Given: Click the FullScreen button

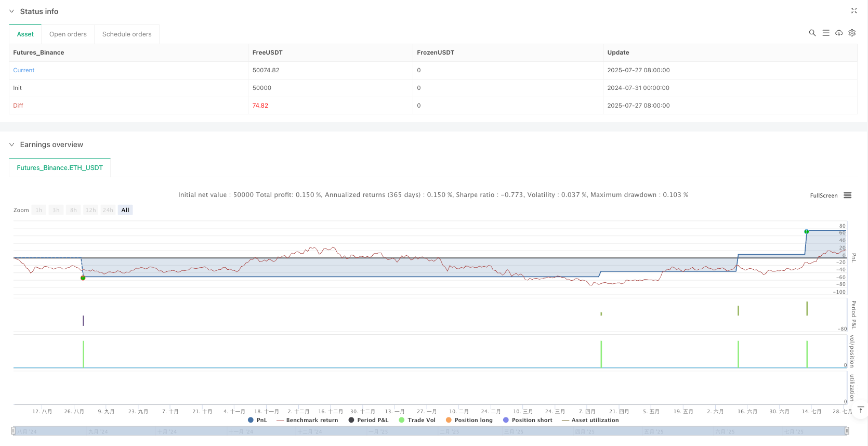Looking at the screenshot, I should click(823, 195).
